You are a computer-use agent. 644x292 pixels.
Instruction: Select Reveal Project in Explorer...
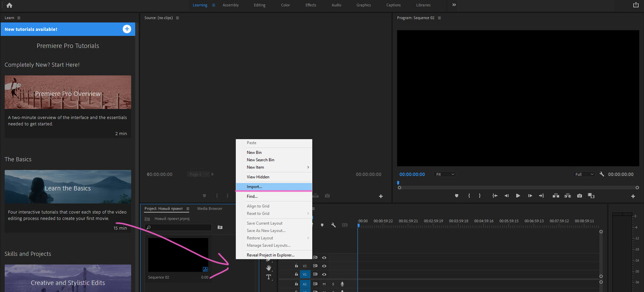tap(274, 255)
